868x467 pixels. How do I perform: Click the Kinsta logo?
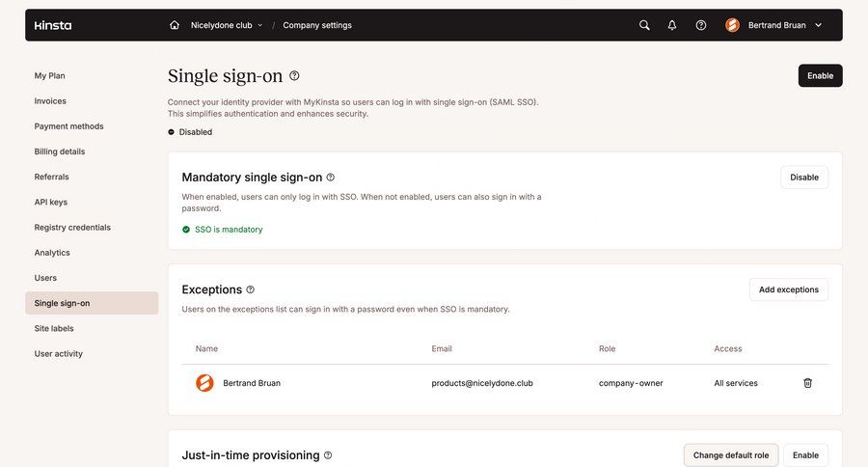[x=53, y=25]
